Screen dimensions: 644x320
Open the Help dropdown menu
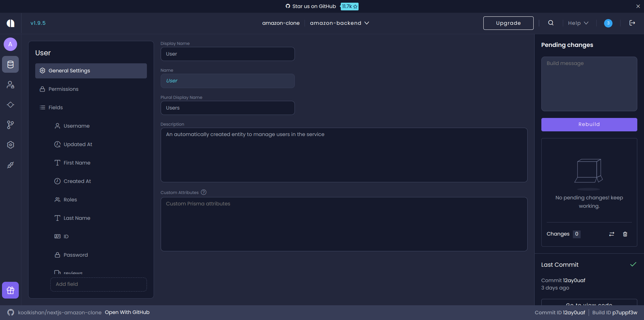coord(577,23)
